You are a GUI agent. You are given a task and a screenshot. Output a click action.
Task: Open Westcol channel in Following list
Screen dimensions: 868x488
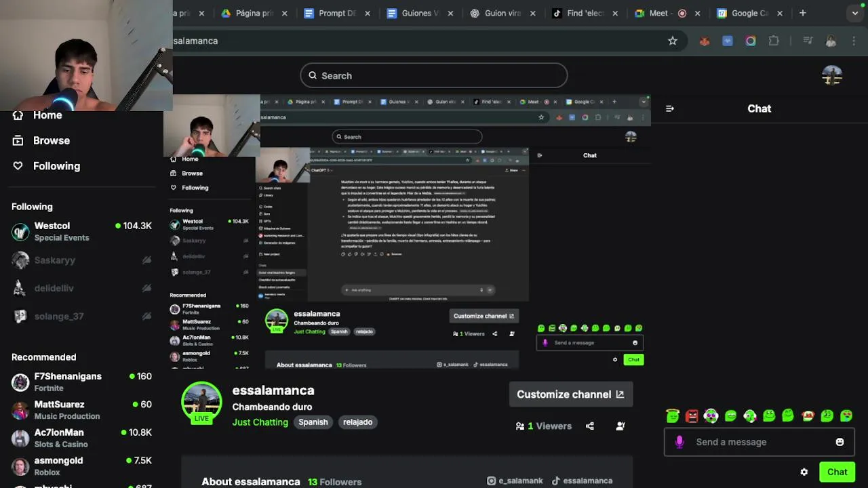[x=81, y=232]
